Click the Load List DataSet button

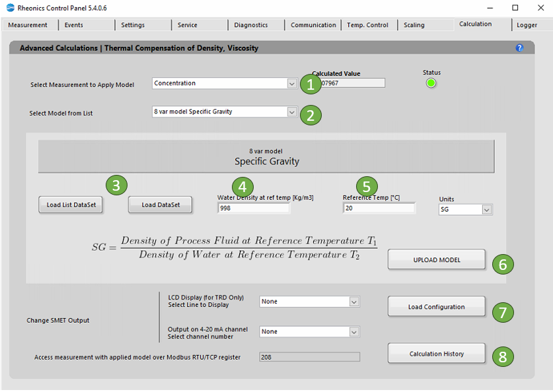(x=71, y=205)
